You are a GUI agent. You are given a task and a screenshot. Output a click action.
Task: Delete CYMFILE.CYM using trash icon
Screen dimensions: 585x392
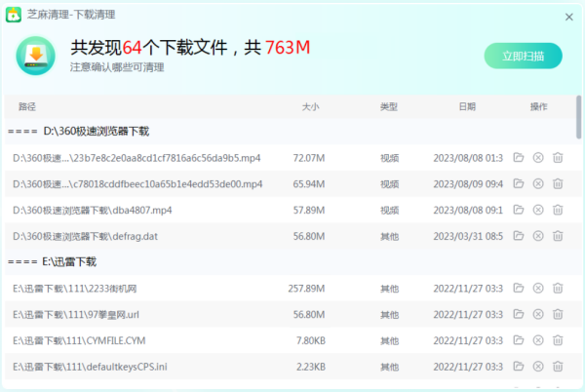click(558, 340)
